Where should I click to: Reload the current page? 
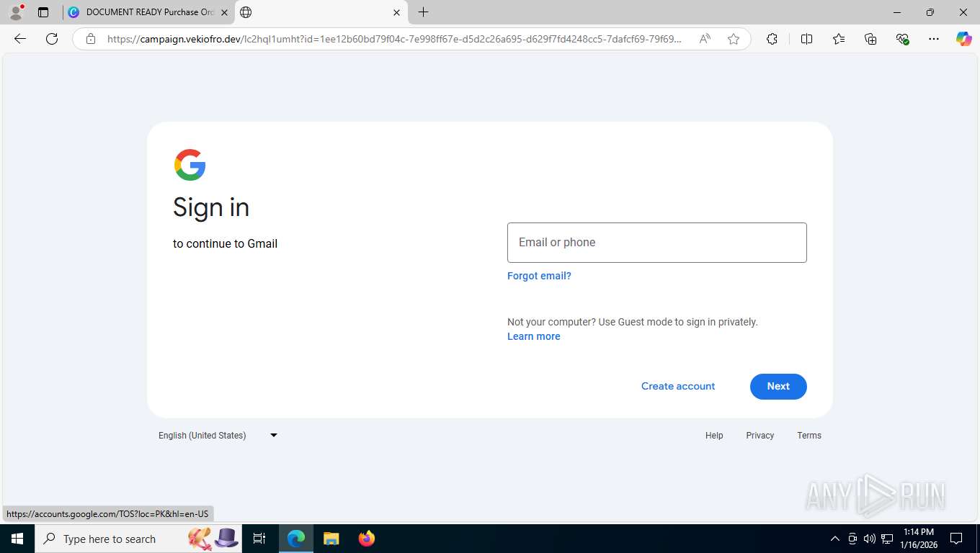tap(52, 39)
